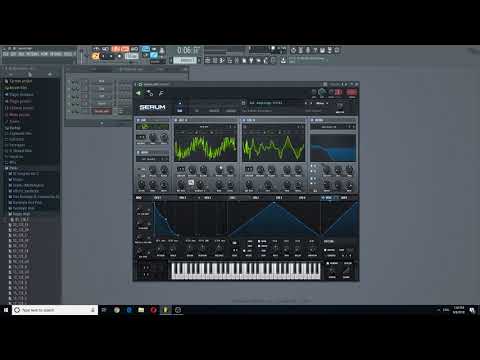Click the filter response curve display
Image resolution: width=480 pixels, height=360 pixels.
click(333, 148)
